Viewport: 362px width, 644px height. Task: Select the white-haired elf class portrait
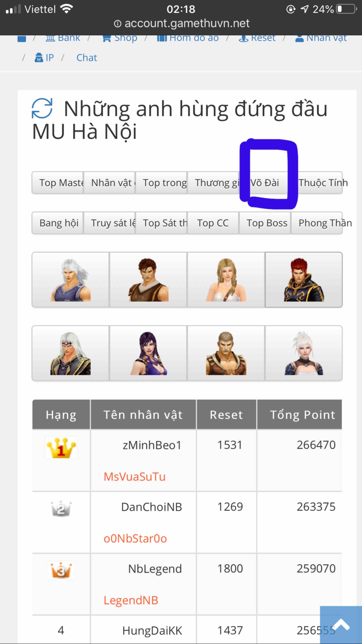pos(70,280)
